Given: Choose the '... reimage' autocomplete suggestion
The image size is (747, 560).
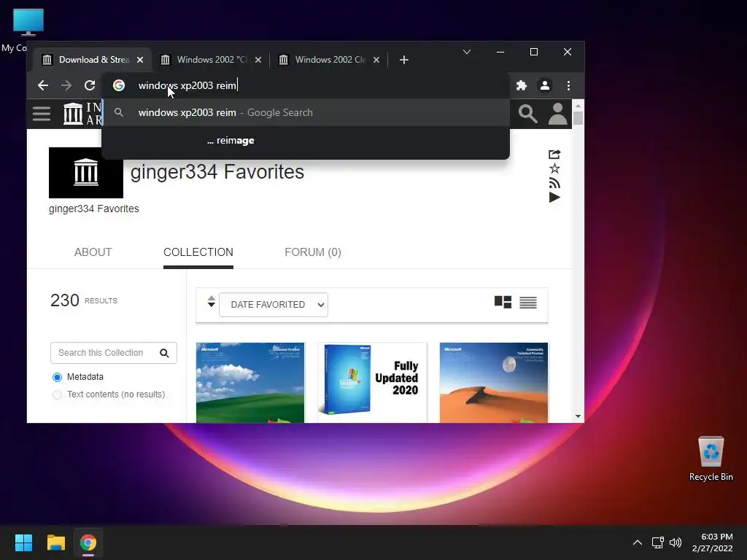Looking at the screenshot, I should (x=306, y=141).
